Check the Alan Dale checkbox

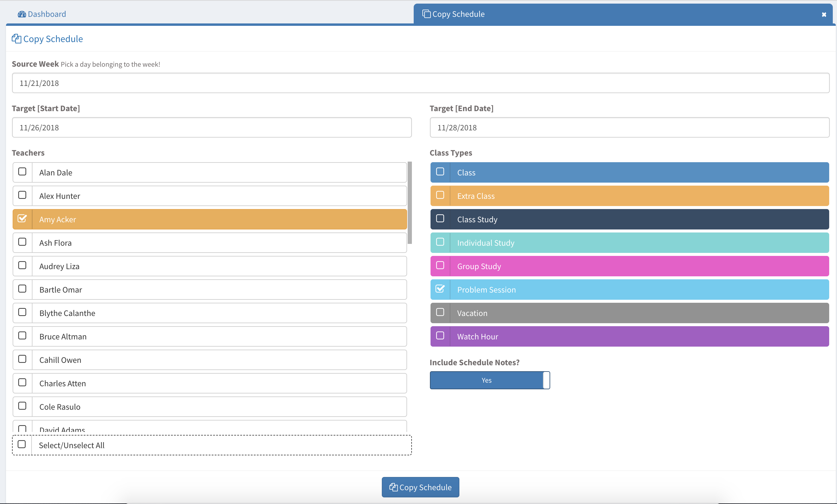click(x=23, y=172)
